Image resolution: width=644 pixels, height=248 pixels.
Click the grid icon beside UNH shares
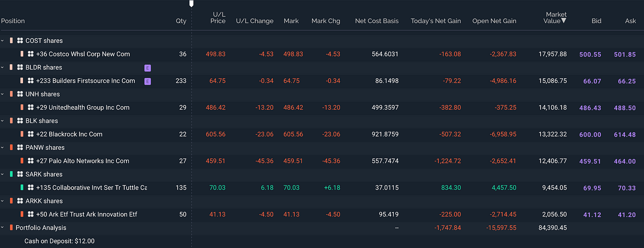(x=20, y=94)
